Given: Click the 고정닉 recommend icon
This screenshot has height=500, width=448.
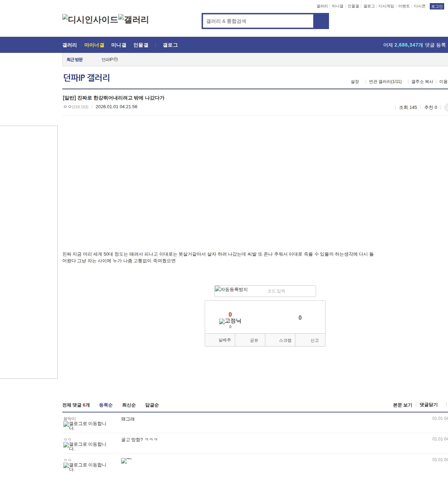Looking at the screenshot, I should 230,321.
